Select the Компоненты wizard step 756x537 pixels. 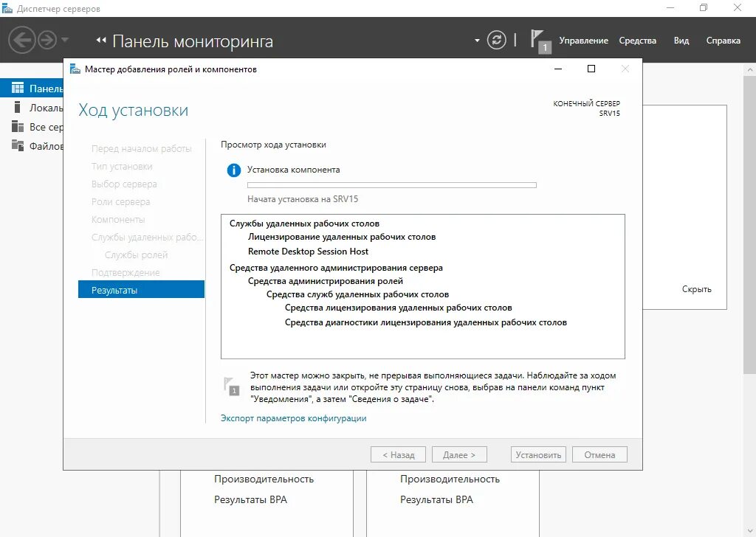pyautogui.click(x=118, y=220)
